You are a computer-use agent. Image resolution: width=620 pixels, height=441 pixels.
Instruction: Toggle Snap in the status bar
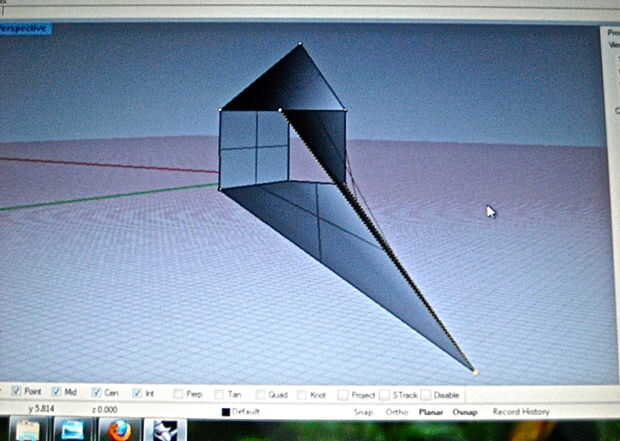click(x=363, y=412)
